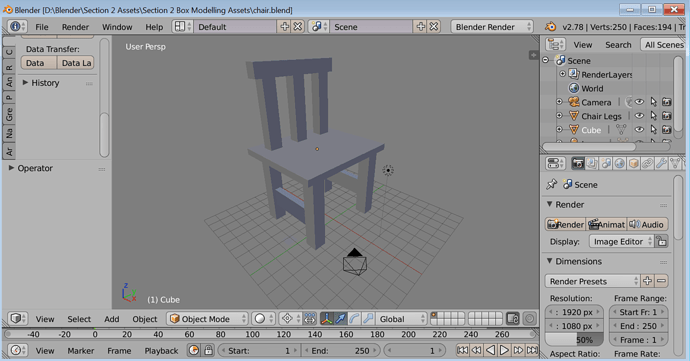Switch to the Scene properties tab

pos(606,164)
